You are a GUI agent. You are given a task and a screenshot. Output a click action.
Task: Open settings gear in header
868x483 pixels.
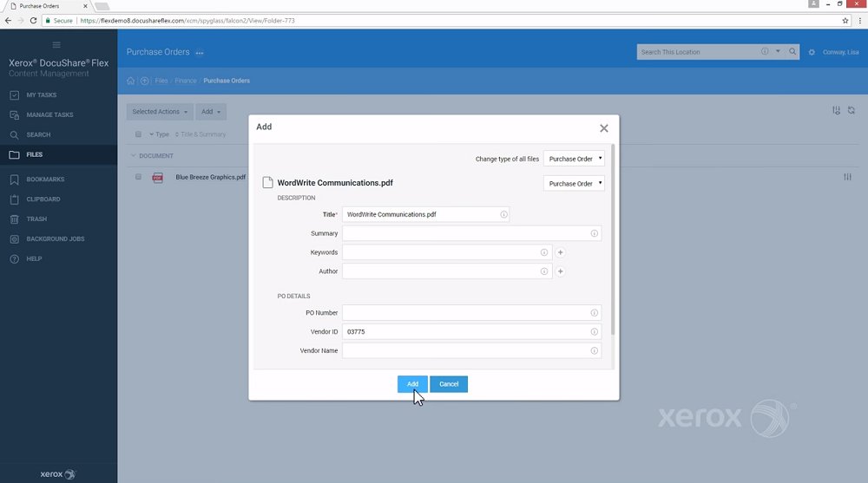812,52
